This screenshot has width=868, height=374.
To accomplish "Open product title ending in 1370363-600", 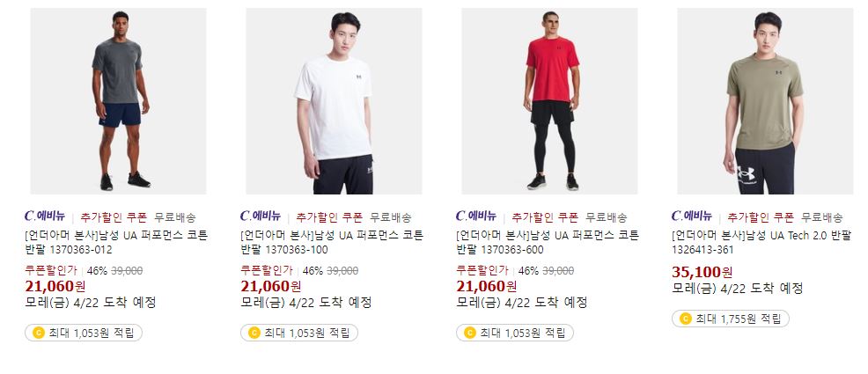I will point(548,242).
